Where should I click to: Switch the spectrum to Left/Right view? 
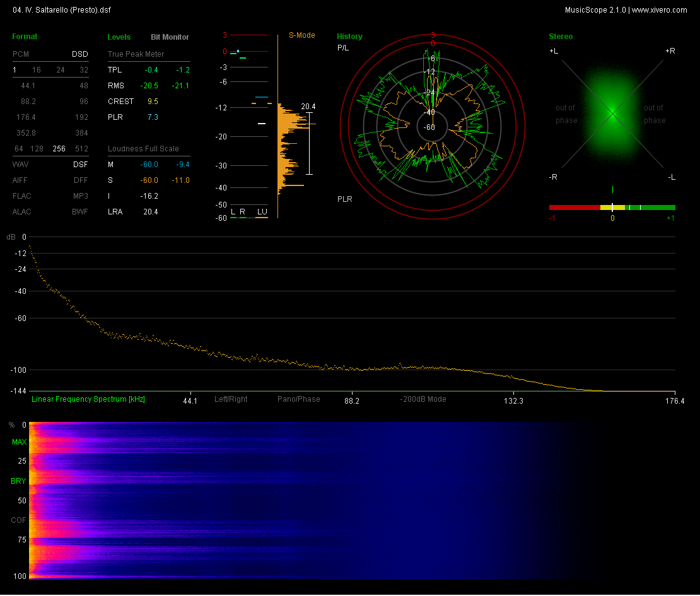[231, 399]
